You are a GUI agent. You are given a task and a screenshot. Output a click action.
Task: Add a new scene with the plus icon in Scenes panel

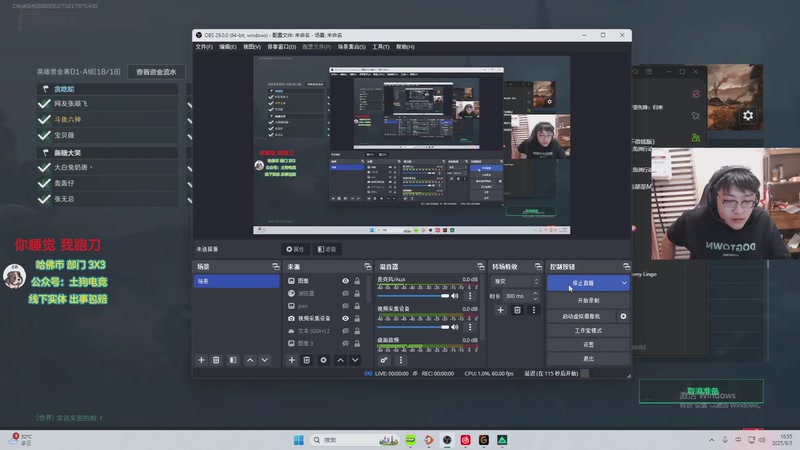pyautogui.click(x=201, y=360)
